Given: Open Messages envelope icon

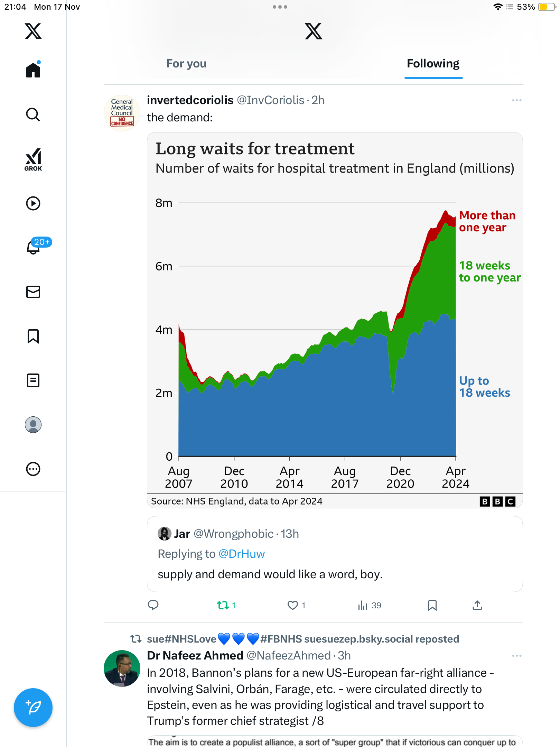Looking at the screenshot, I should pos(33,292).
